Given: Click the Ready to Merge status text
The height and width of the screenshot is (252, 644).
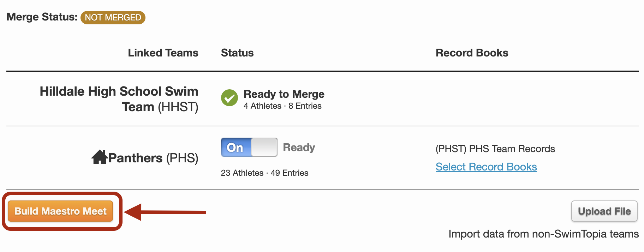Looking at the screenshot, I should tap(284, 94).
